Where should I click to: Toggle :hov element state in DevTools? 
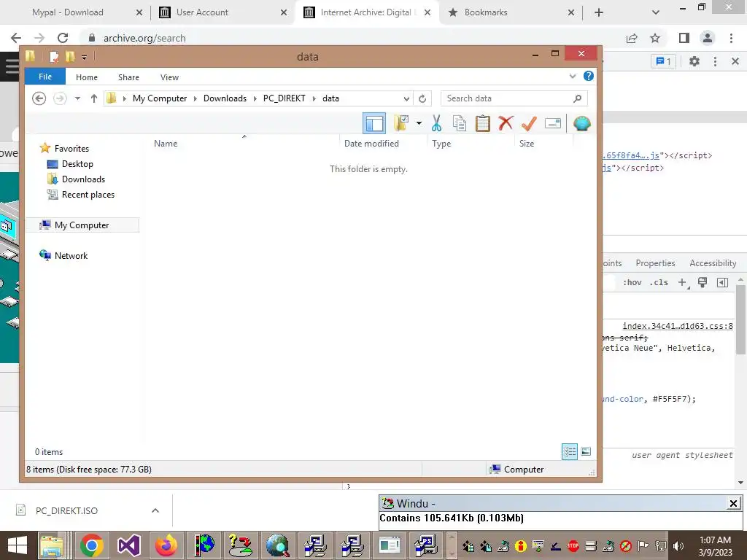[632, 282]
